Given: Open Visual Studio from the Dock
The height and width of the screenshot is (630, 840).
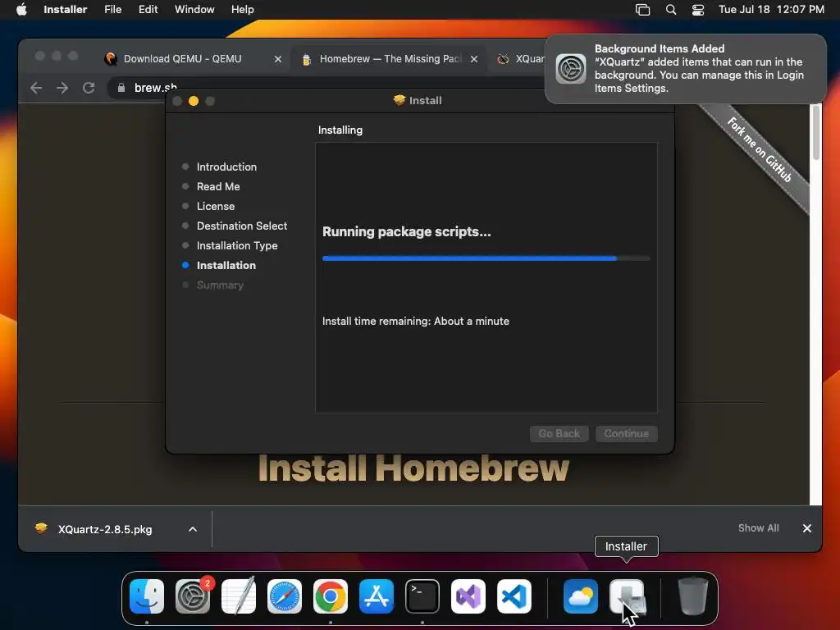Looking at the screenshot, I should [x=468, y=596].
